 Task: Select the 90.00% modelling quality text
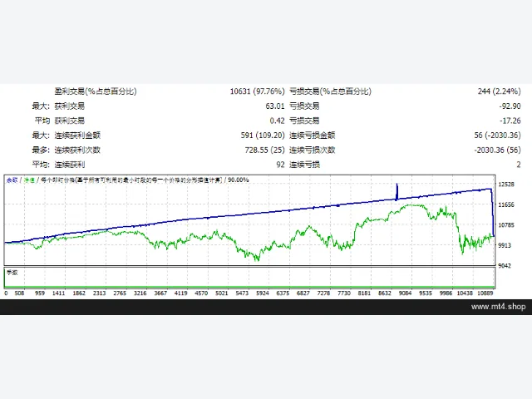click(x=239, y=180)
